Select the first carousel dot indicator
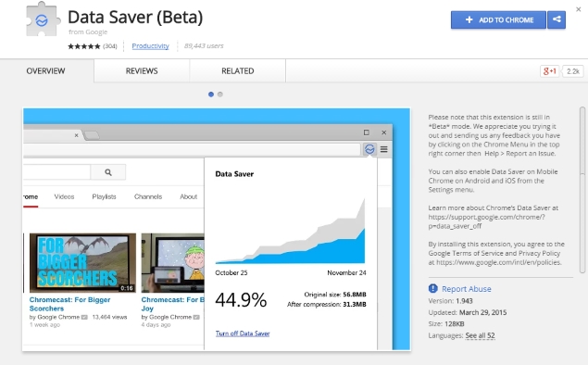The image size is (588, 365). 211,94
